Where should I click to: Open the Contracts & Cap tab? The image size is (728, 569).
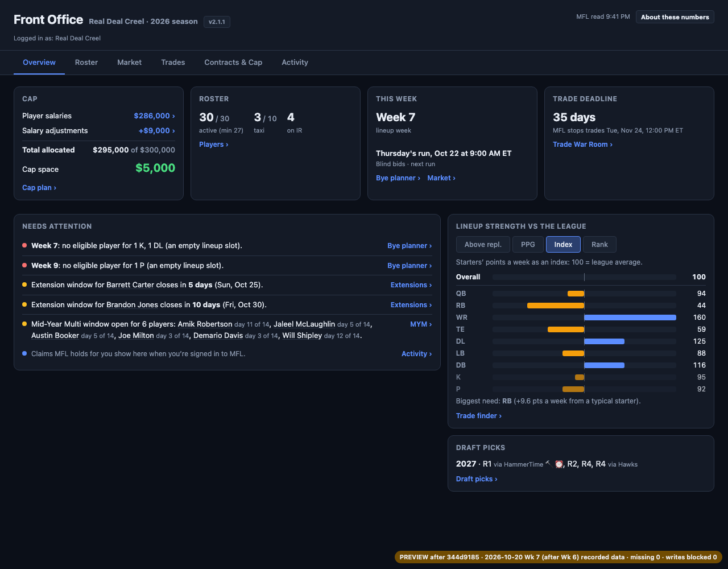pyautogui.click(x=233, y=63)
